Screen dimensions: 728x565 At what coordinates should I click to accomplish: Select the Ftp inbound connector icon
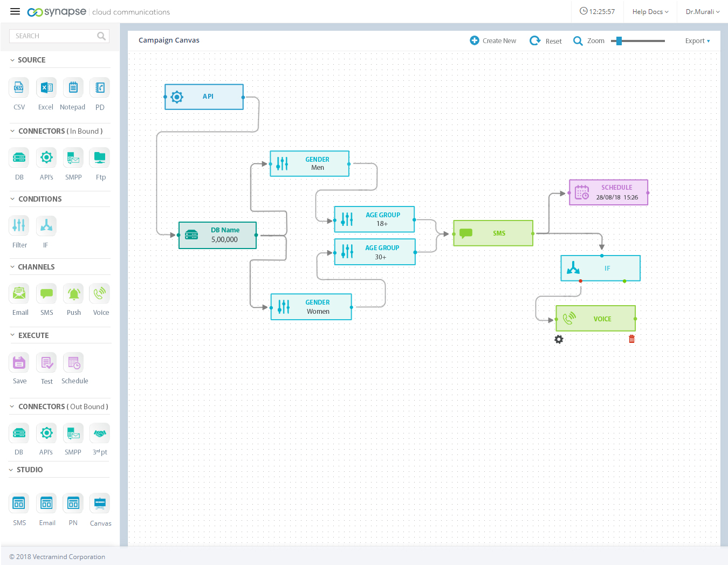[x=100, y=158]
